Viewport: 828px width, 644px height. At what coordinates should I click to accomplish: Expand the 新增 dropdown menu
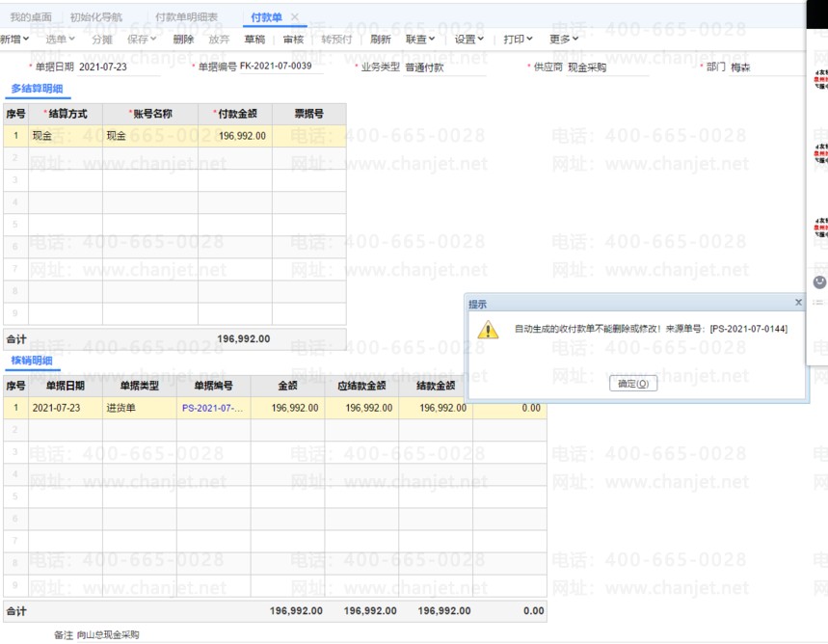click(14, 40)
